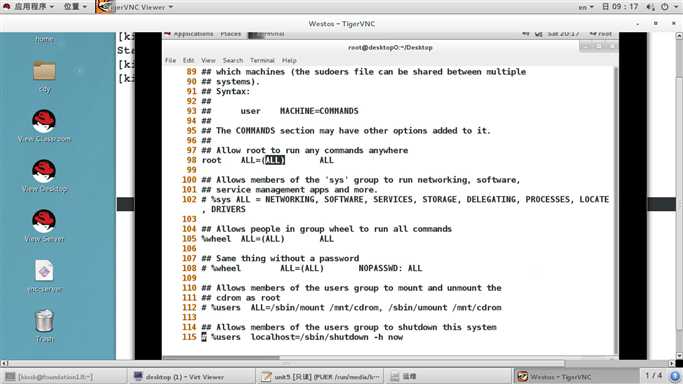683x384 pixels.
Task: Open the View menu in terminal
Action: [x=208, y=61]
